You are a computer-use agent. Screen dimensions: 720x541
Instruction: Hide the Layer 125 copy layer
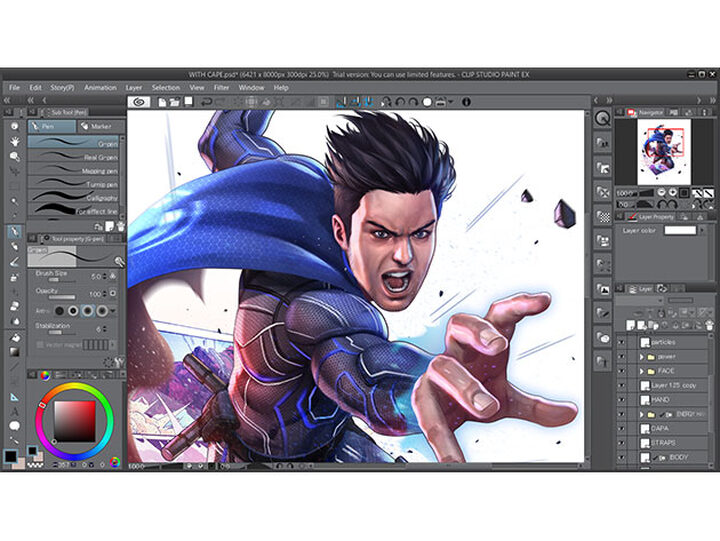621,385
